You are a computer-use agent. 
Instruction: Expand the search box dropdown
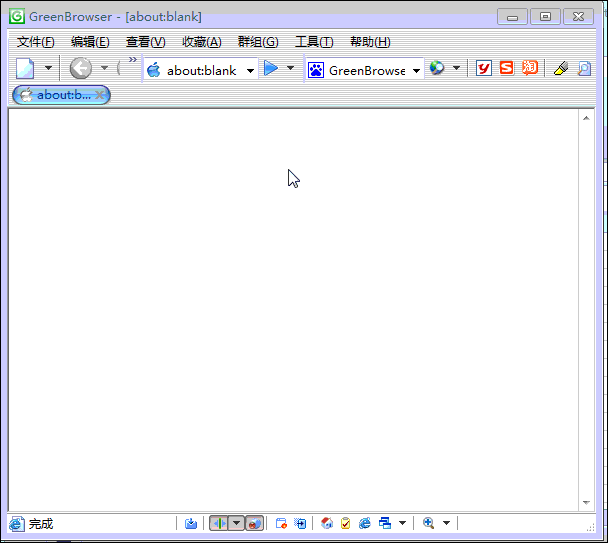(x=416, y=71)
